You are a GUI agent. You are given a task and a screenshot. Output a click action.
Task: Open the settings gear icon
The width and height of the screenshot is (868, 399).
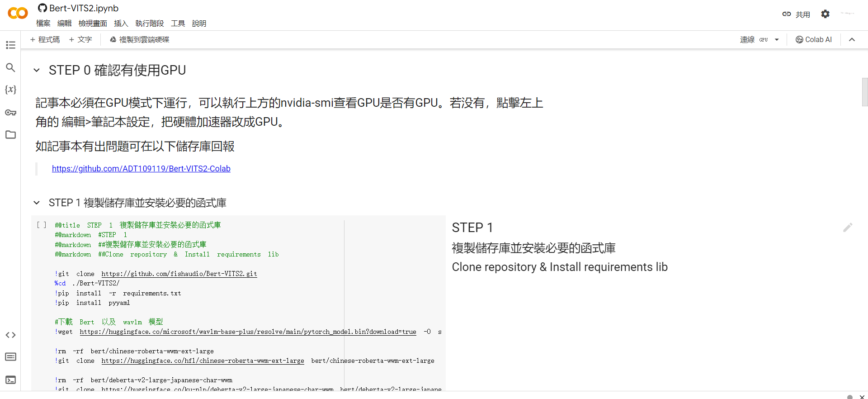[825, 14]
